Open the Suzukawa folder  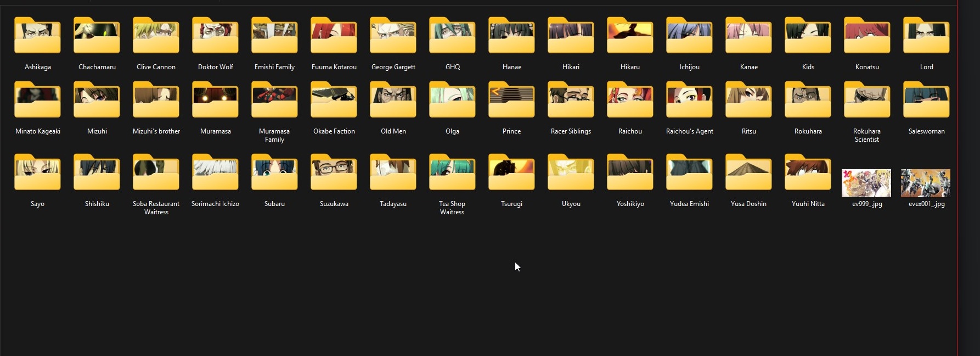334,172
